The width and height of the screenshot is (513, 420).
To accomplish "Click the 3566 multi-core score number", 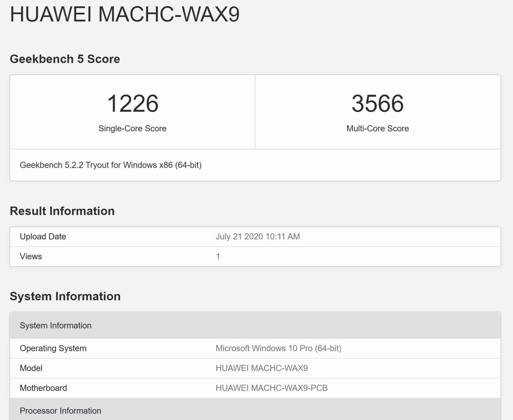I will pos(377,104).
